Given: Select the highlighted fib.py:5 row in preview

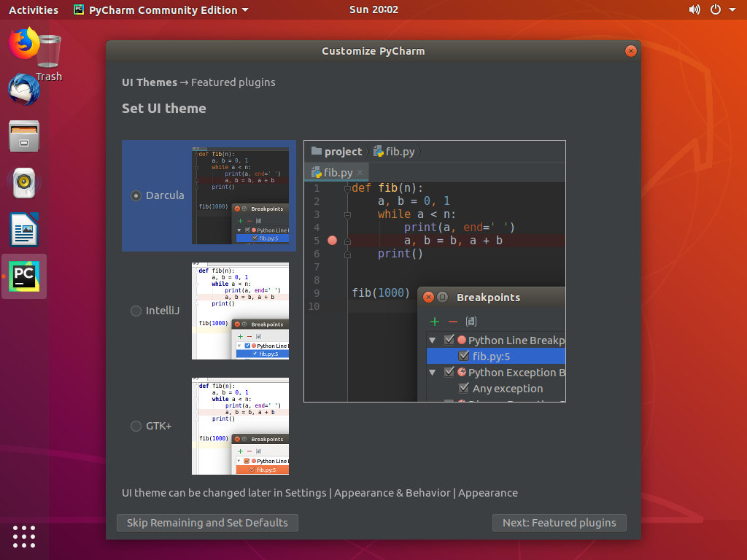Looking at the screenshot, I should (495, 356).
